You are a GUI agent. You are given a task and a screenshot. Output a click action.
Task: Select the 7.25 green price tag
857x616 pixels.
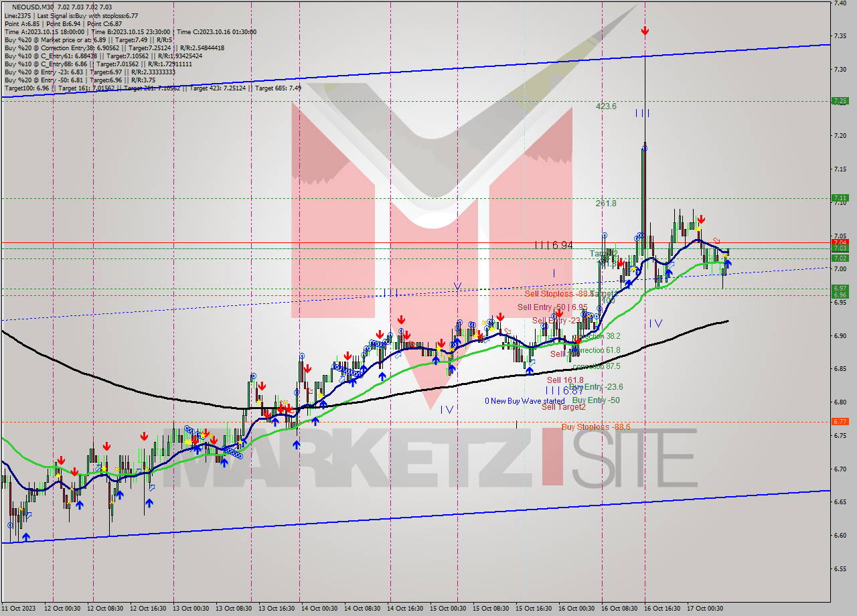840,101
